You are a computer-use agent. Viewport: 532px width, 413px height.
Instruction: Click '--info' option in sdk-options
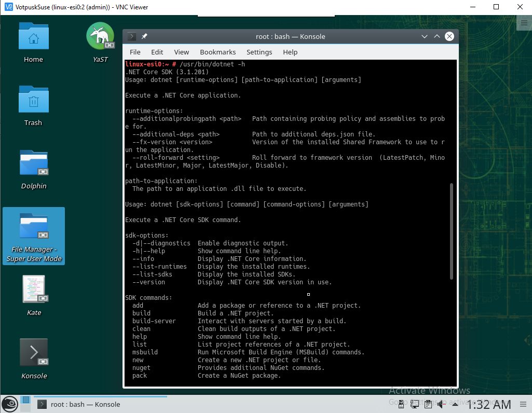pos(143,259)
